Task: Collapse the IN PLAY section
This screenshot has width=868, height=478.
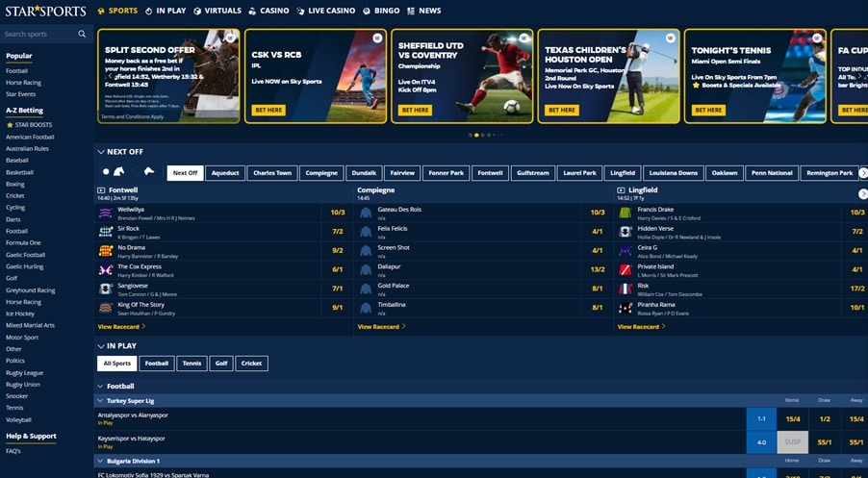Action: 101,346
